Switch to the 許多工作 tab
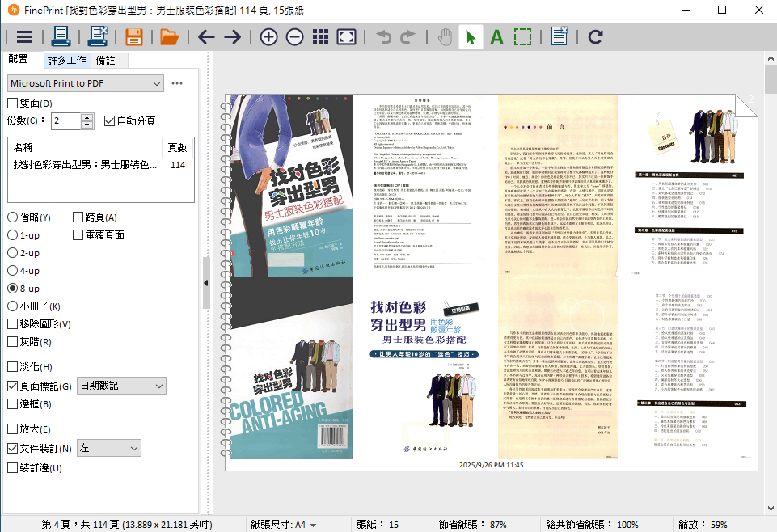The image size is (777, 532). click(67, 61)
